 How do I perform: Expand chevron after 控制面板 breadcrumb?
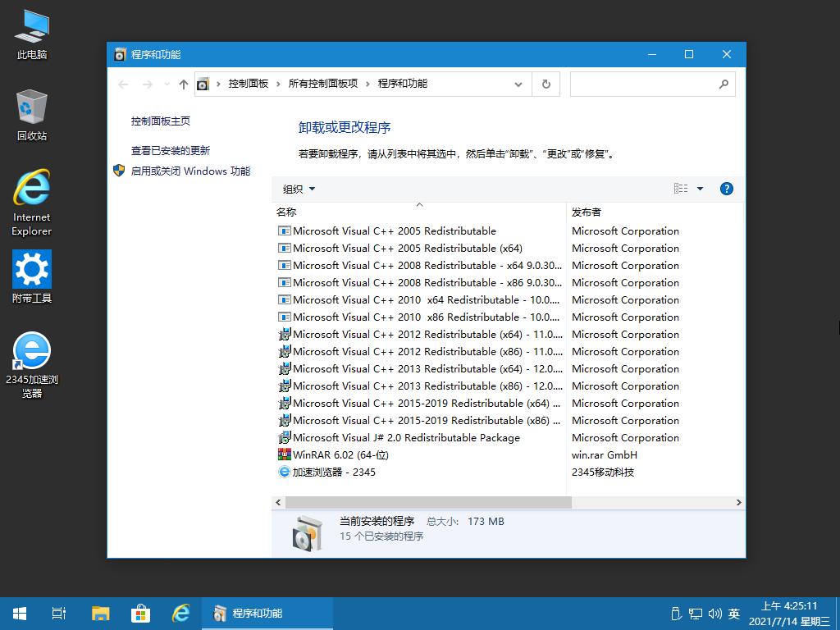[x=278, y=84]
